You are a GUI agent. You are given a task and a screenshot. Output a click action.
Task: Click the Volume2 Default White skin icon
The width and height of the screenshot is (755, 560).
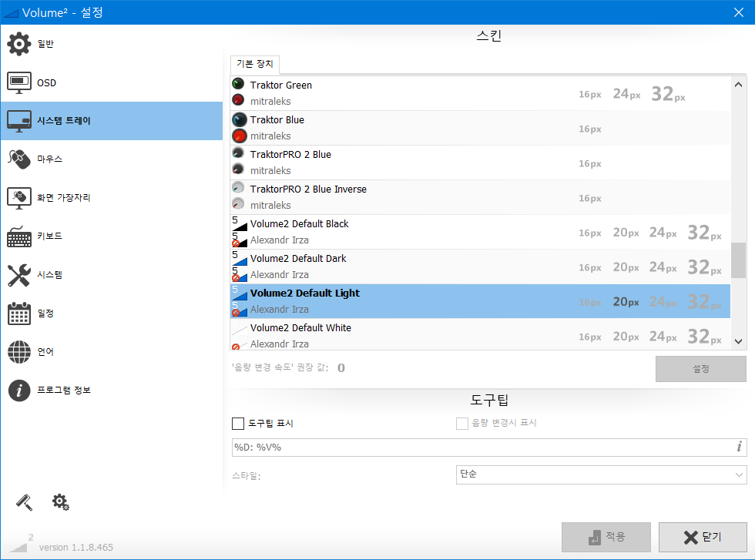click(x=240, y=336)
